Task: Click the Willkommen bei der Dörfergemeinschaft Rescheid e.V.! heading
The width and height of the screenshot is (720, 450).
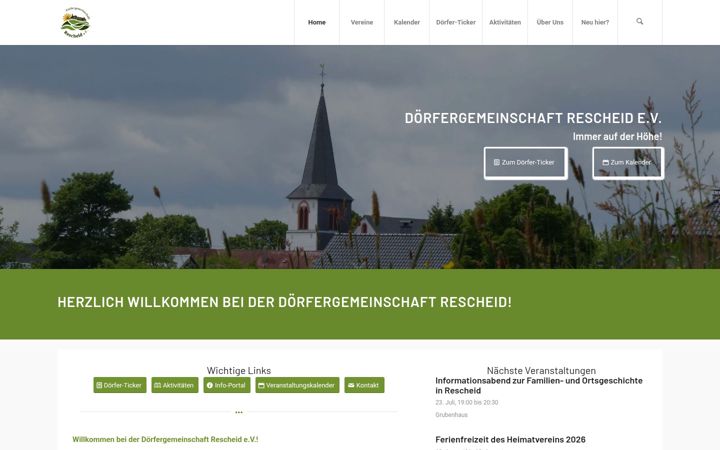Action: 165,439
